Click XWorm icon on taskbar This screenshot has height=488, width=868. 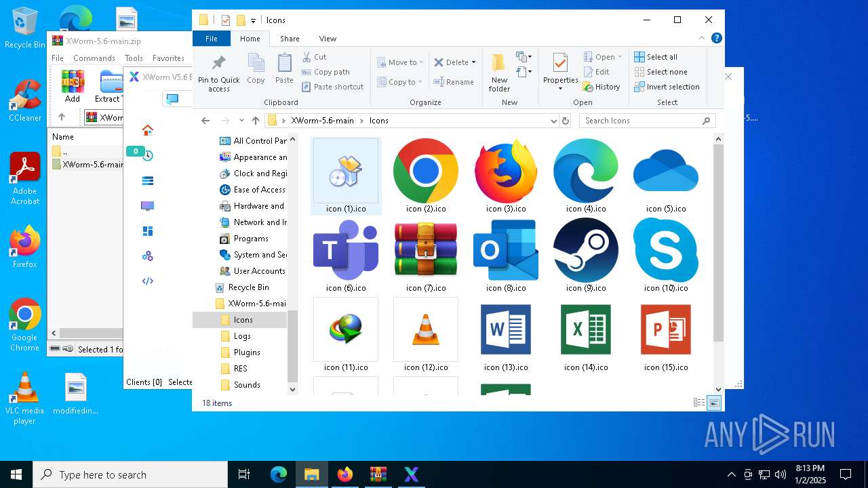(411, 474)
